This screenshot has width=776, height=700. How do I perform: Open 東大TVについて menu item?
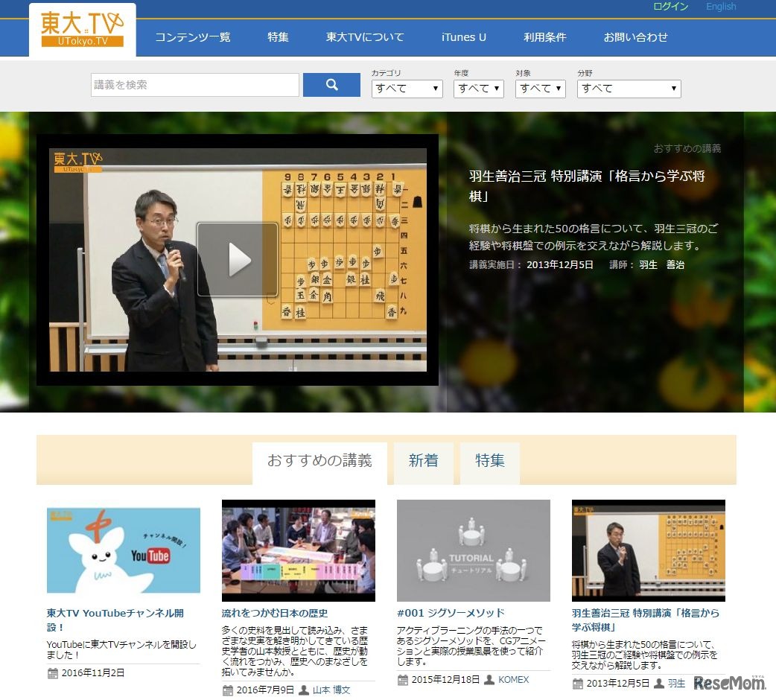365,37
